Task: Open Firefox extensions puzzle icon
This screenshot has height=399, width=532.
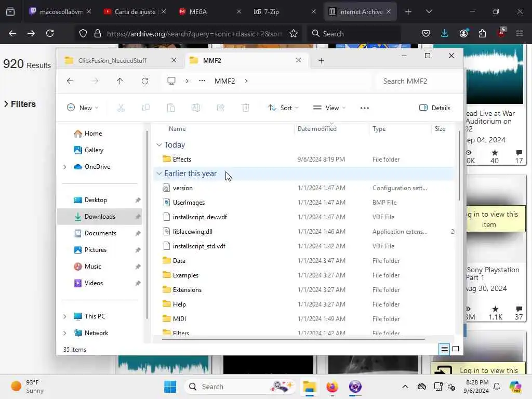Action: pos(482,34)
